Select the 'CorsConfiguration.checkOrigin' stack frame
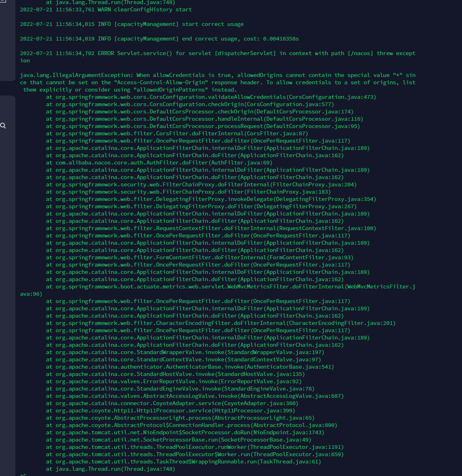Screen dimensions: 462x476 tap(190, 104)
